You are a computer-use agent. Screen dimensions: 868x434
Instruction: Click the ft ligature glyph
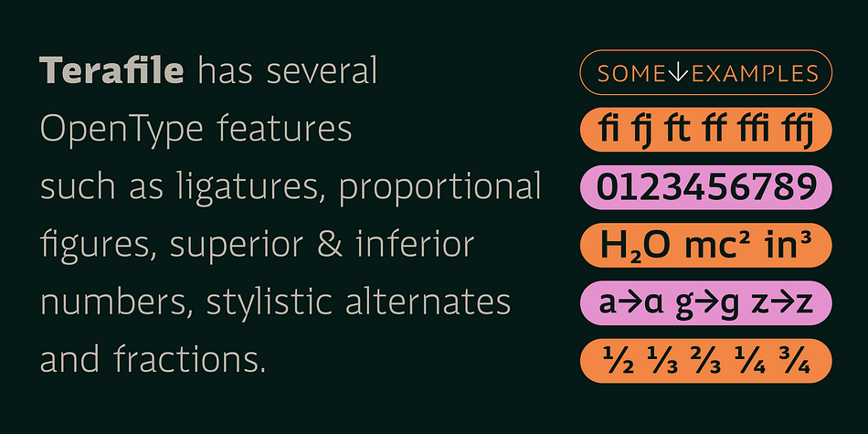point(679,132)
